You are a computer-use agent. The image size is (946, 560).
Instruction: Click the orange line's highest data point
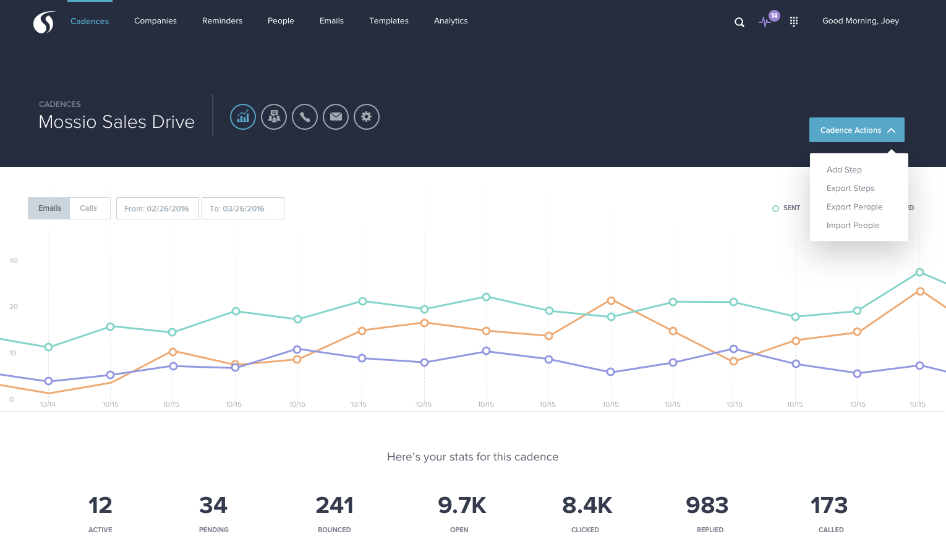click(x=920, y=291)
